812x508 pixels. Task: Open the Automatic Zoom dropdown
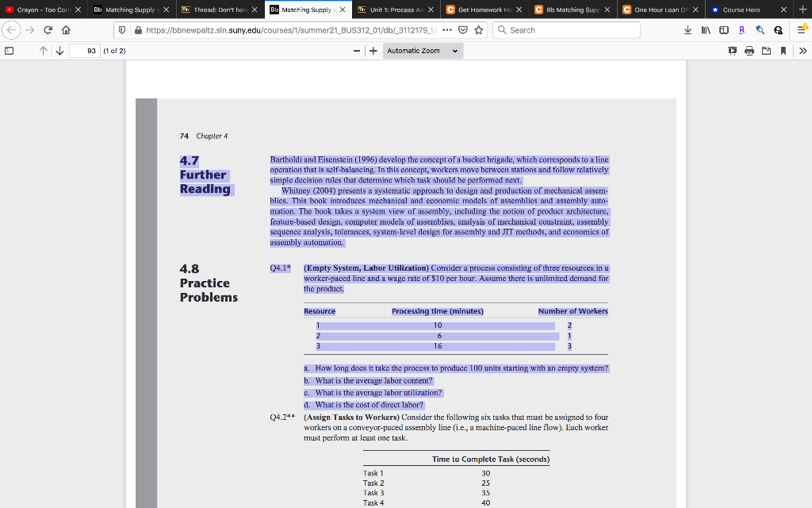[x=423, y=51]
